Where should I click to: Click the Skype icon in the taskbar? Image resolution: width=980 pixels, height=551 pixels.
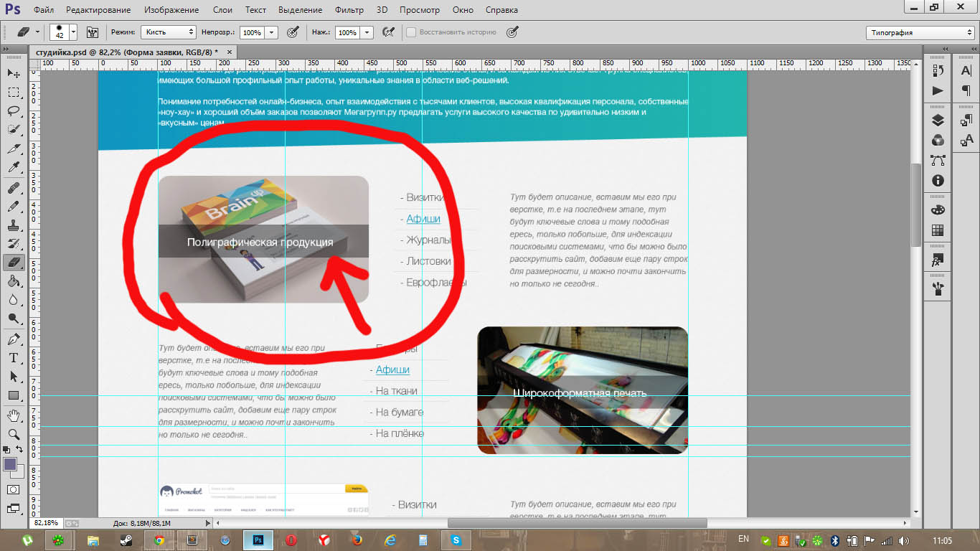pos(455,540)
